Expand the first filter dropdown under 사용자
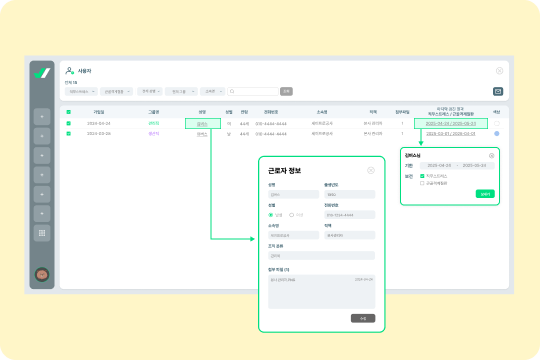540x360 pixels. coord(82,91)
